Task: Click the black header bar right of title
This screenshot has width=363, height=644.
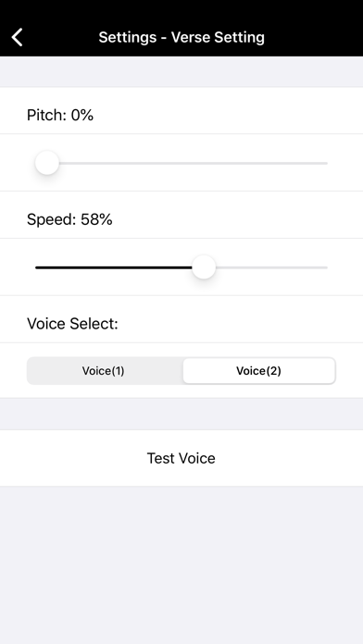Action: click(x=314, y=37)
